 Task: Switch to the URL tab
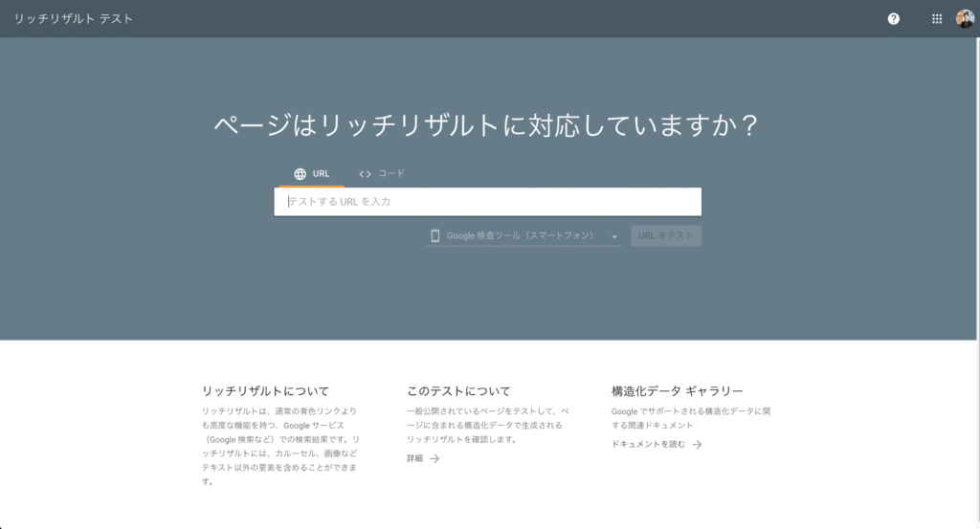[311, 174]
